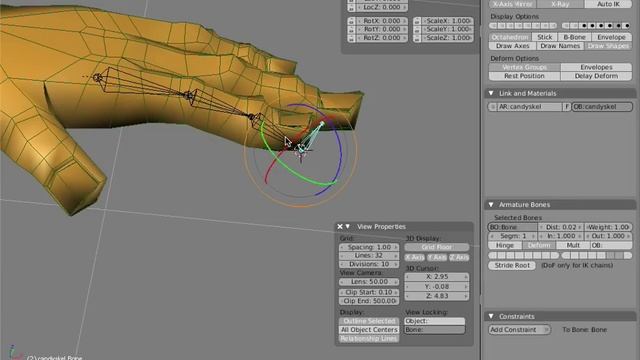The width and height of the screenshot is (640, 360).
Task: Toggle All Object Centers display option
Action: [x=369, y=330]
